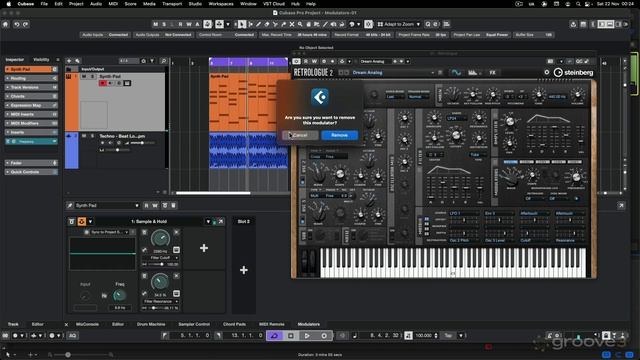The height and width of the screenshot is (360, 640).
Task: Bypass the Sample & Hold modulator
Action: point(71,221)
